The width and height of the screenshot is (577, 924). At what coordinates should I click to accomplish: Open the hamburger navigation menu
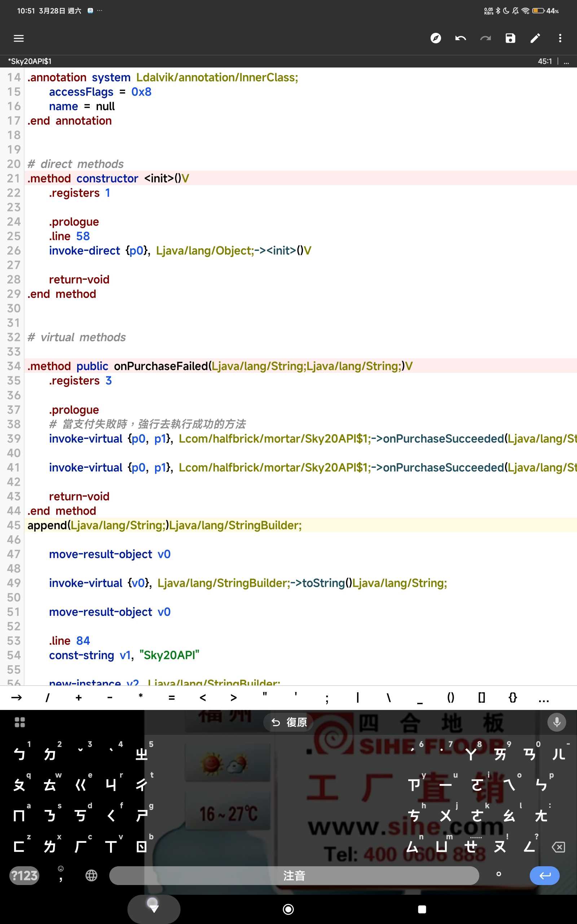point(19,38)
